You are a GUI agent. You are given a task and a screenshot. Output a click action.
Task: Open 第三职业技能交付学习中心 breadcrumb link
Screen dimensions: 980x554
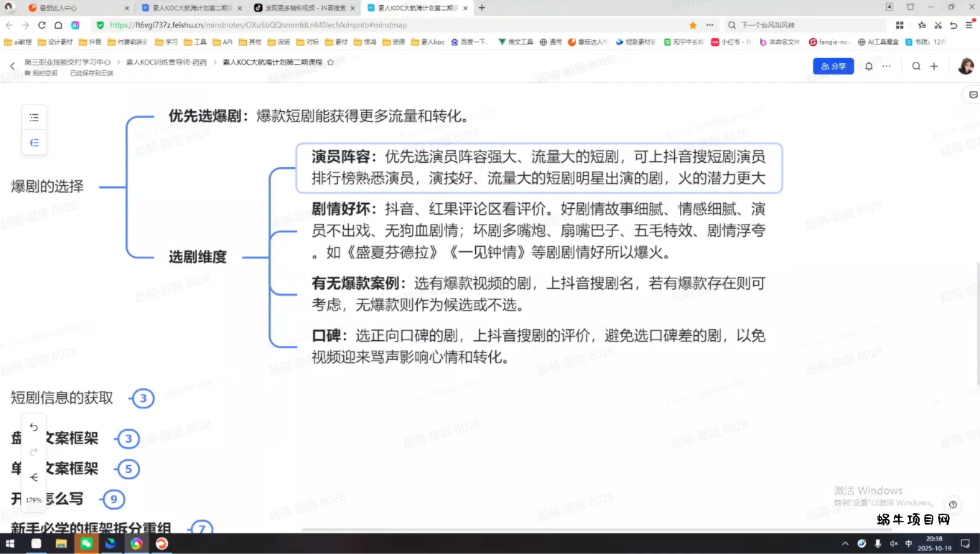pos(67,62)
